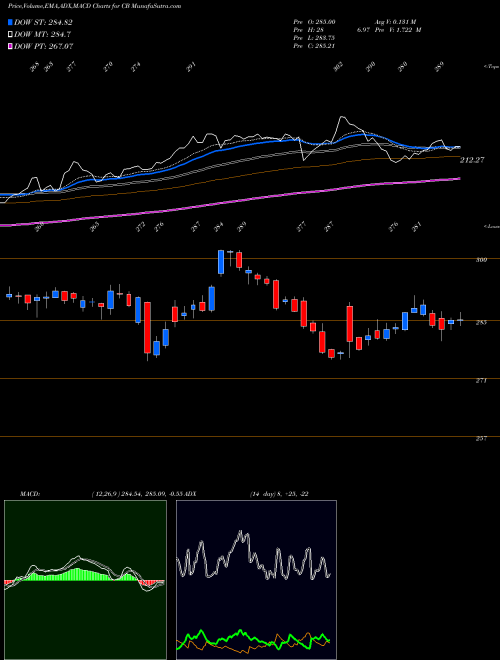
Task: Click the last candlestick on price chart
Action: (460, 319)
